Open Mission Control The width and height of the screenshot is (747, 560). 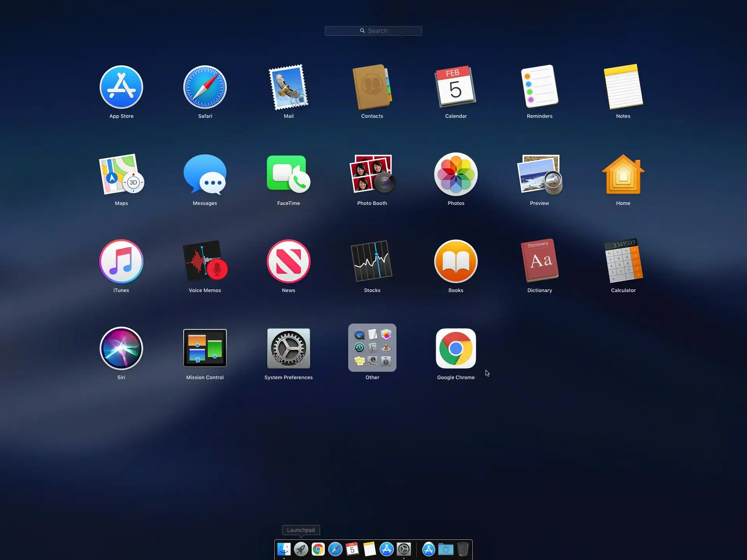point(205,348)
